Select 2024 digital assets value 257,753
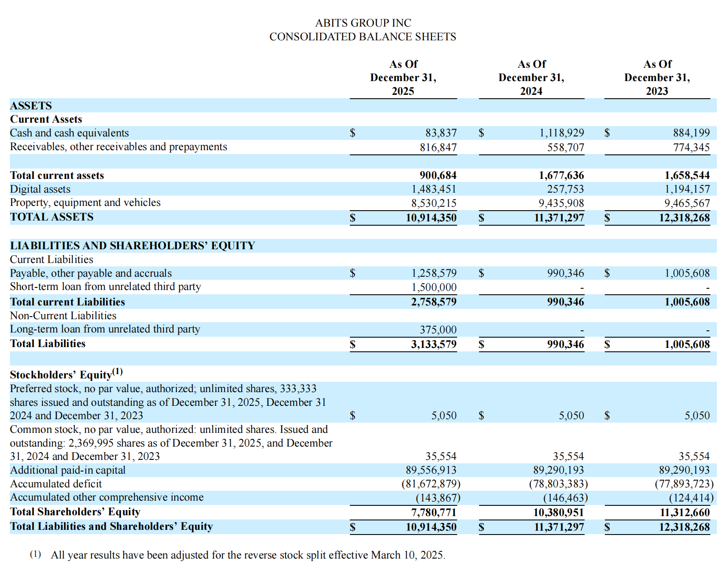Viewport: 728px width, 562px height. [565, 189]
